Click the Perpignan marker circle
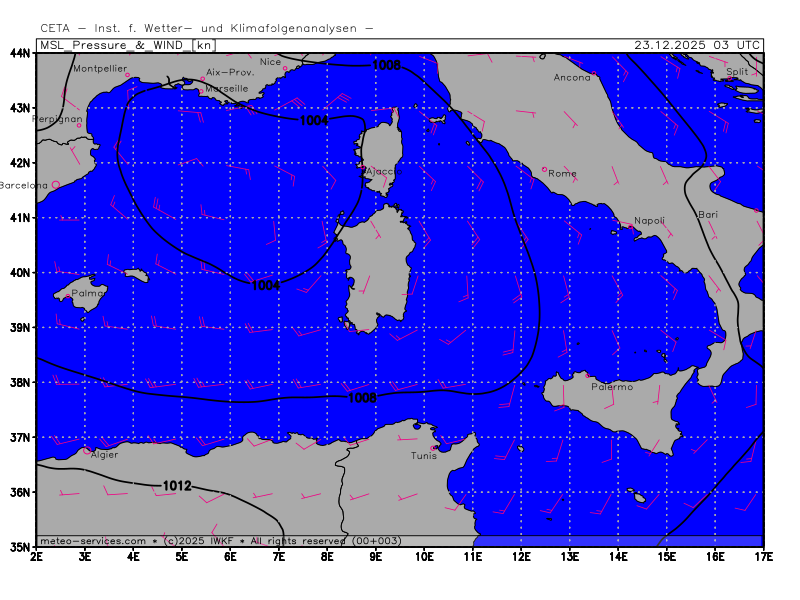 point(79,125)
